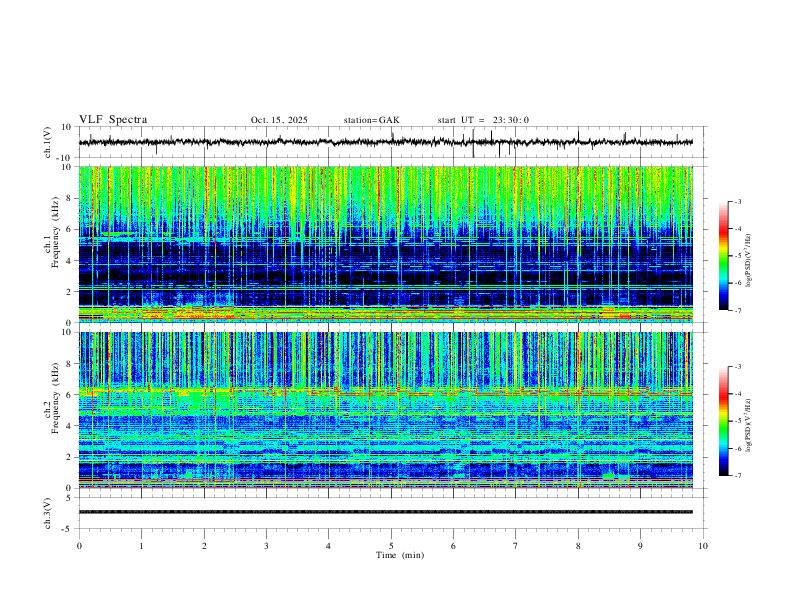Click the ch.2 PSD color scale bar

click(723, 421)
